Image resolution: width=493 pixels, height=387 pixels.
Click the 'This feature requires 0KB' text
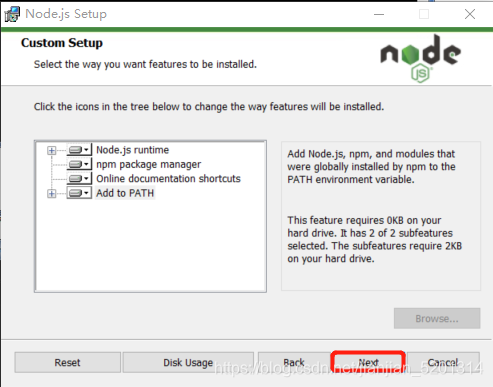(x=375, y=239)
